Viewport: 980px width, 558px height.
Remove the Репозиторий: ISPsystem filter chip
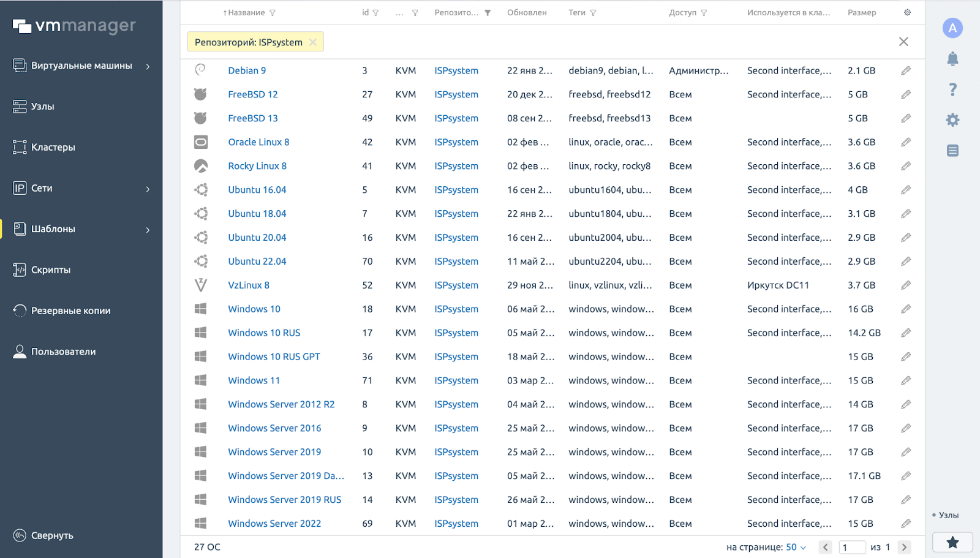[313, 42]
